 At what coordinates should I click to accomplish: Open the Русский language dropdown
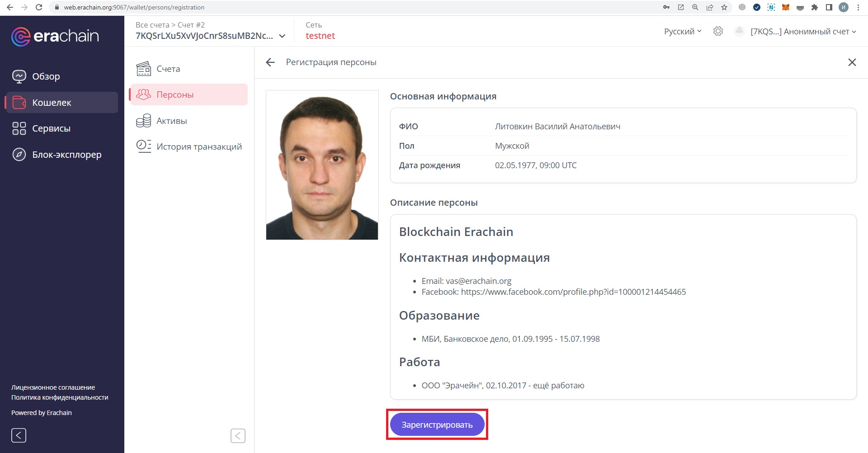pyautogui.click(x=682, y=31)
